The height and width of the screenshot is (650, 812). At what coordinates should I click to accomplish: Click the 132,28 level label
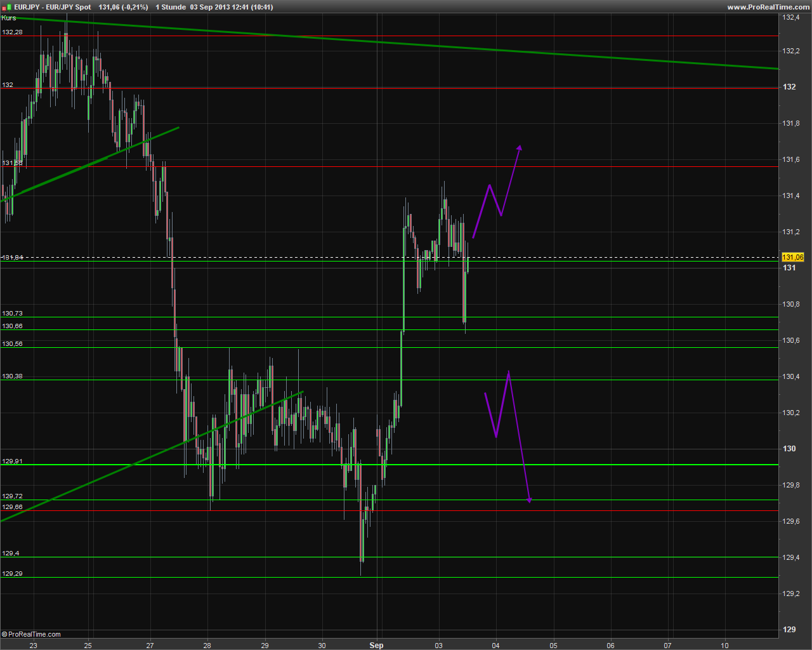pyautogui.click(x=12, y=32)
